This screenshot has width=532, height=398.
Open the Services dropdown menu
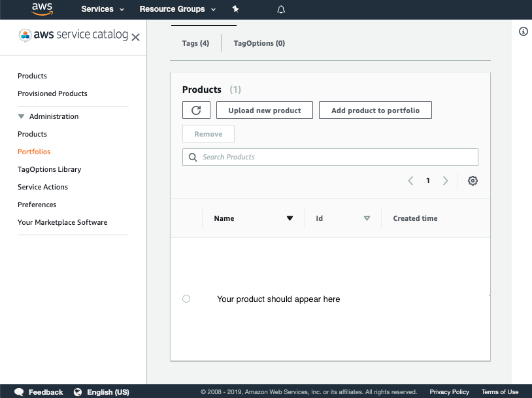(103, 9)
